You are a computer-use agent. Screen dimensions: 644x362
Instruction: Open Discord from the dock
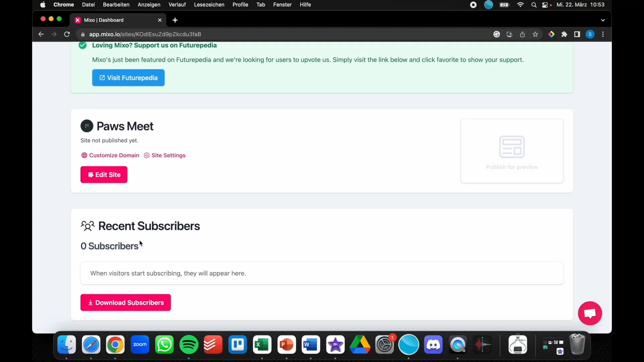click(x=433, y=345)
